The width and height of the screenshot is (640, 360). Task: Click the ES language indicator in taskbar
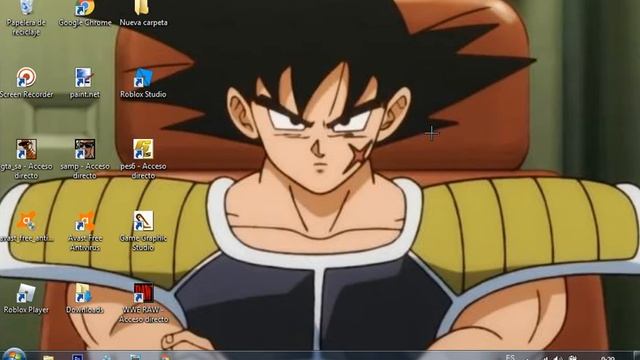pyautogui.click(x=510, y=357)
